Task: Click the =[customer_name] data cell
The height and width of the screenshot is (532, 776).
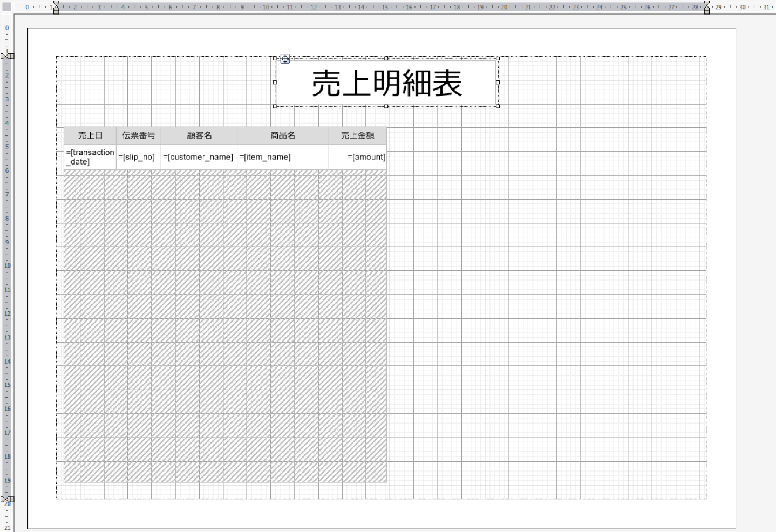Action: (199, 157)
